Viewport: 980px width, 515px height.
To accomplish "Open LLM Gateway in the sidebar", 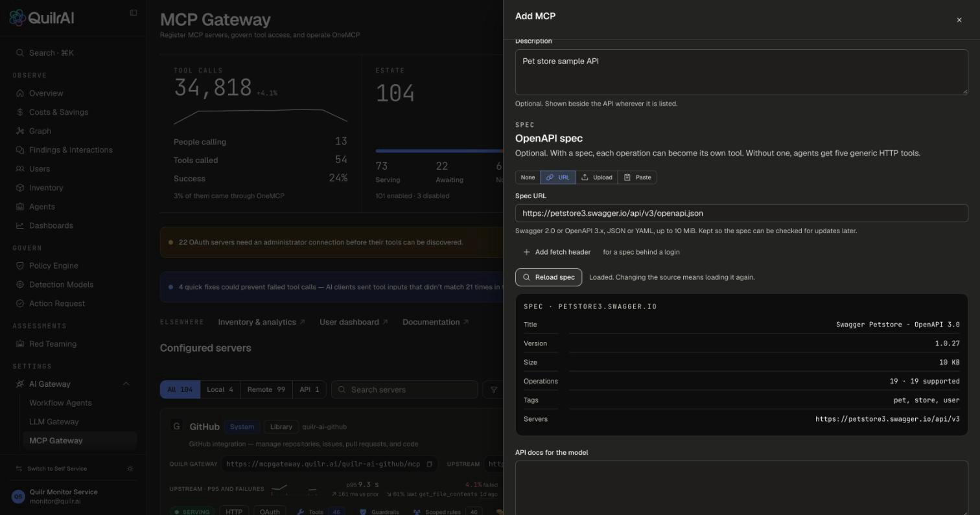I will tap(54, 422).
